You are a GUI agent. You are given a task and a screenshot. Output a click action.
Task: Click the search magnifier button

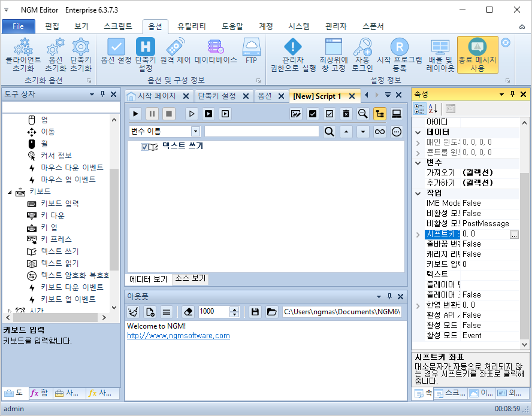329,131
